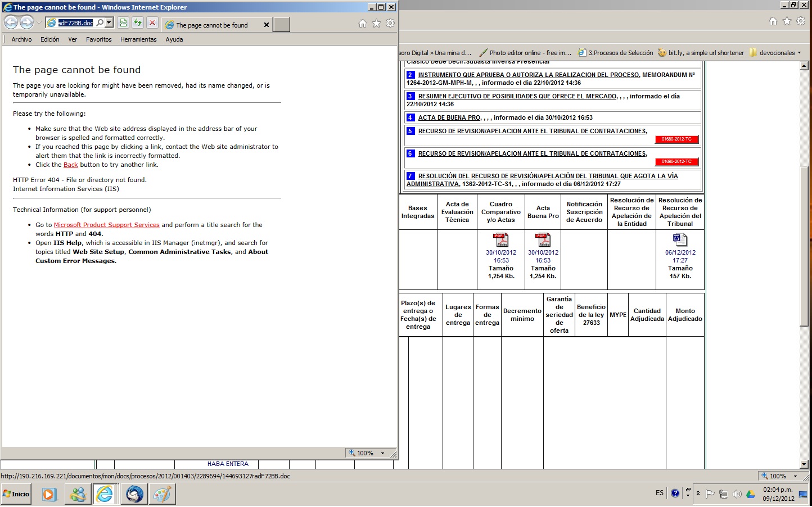The image size is (812, 507).
Task: Toggle the Compatibility View icon
Action: click(123, 23)
